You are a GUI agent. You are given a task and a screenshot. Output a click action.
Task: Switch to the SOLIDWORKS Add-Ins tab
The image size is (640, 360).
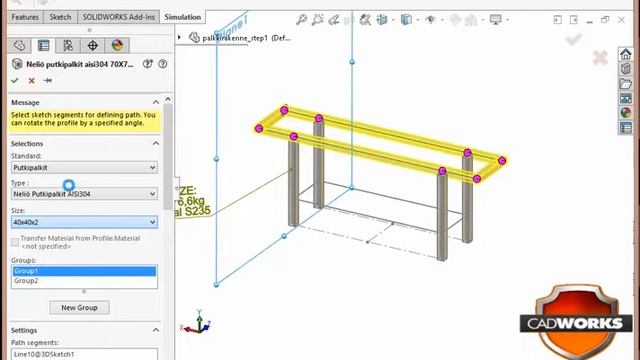point(118,17)
